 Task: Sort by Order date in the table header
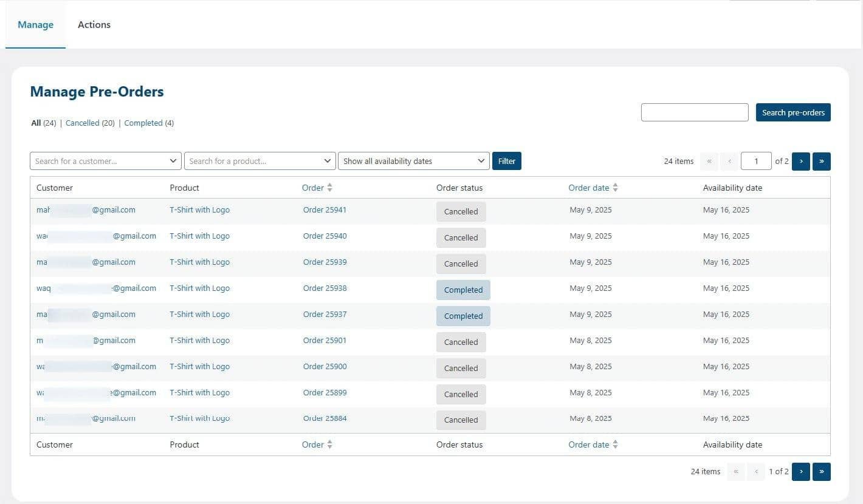click(593, 188)
